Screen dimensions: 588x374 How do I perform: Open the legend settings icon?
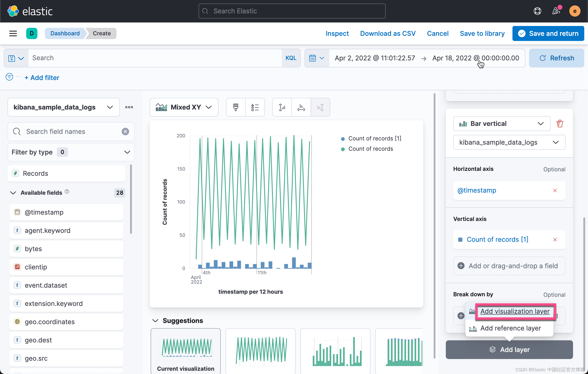tap(255, 107)
